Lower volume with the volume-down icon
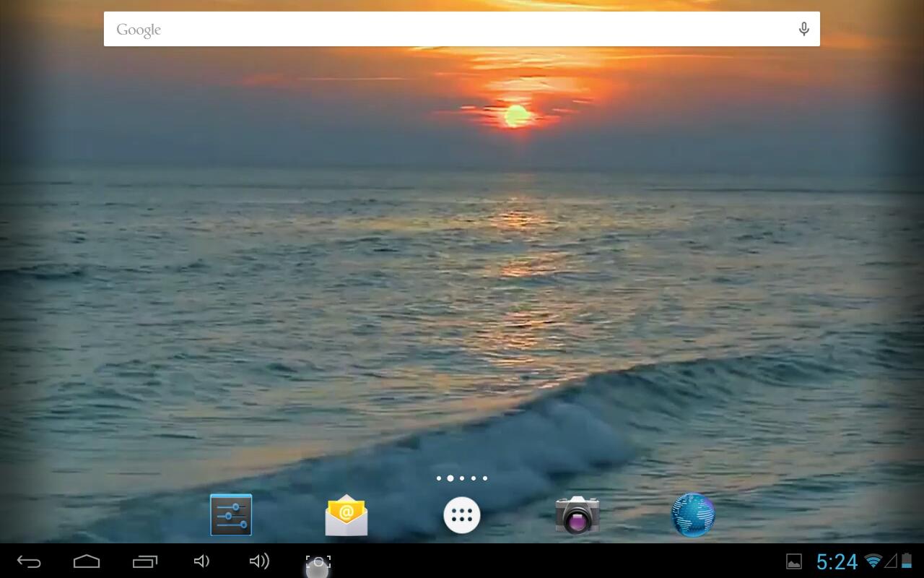The width and height of the screenshot is (924, 578). click(202, 561)
